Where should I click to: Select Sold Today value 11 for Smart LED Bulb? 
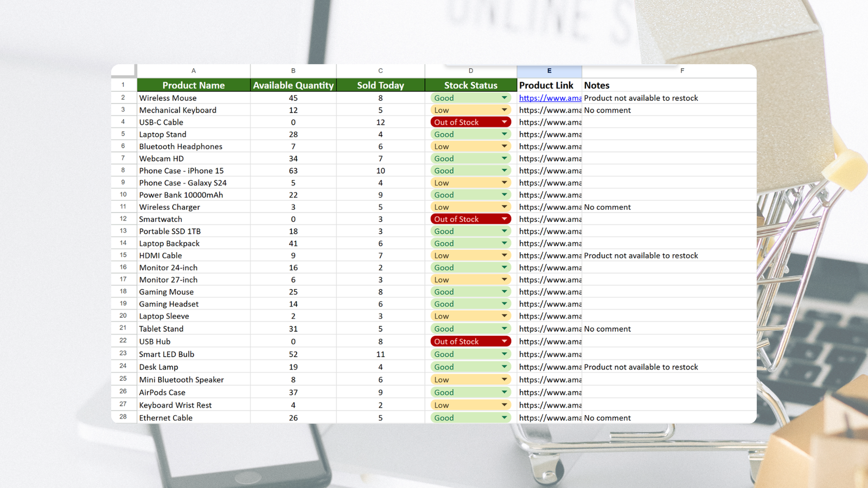[380, 354]
